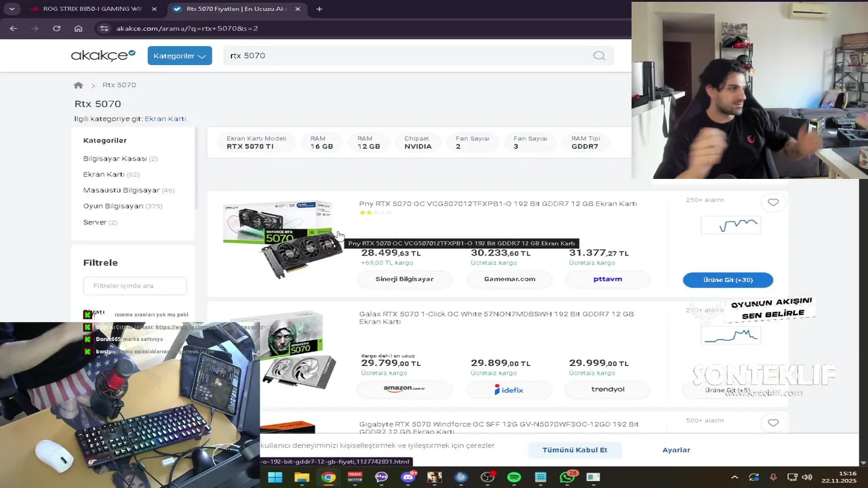The width and height of the screenshot is (868, 488).
Task: Open cookie Ayarlar settings
Action: point(676,450)
